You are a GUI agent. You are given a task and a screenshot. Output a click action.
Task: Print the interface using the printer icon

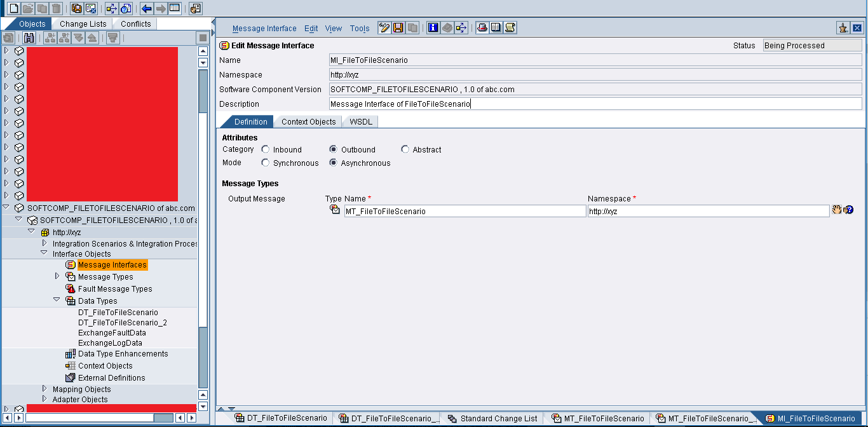point(482,27)
